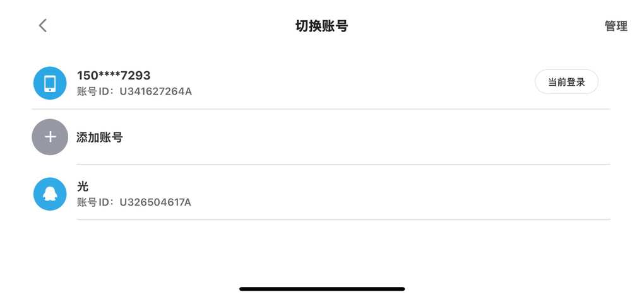Click account ID U326504617A text
The image size is (644, 297).
coord(155,202)
